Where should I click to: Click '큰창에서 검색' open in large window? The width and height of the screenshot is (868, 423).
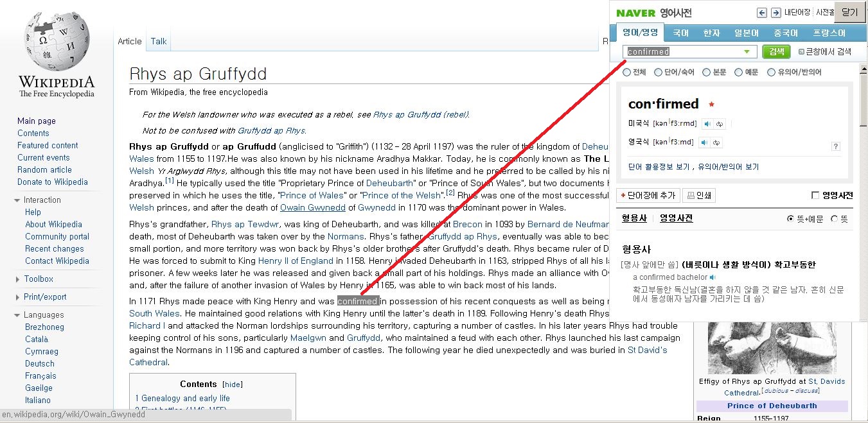pyautogui.click(x=825, y=52)
